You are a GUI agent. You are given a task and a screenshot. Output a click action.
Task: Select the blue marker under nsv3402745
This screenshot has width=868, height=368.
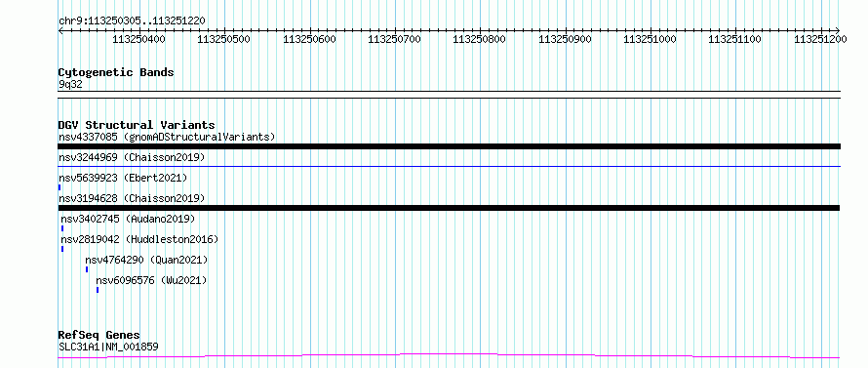click(x=62, y=228)
